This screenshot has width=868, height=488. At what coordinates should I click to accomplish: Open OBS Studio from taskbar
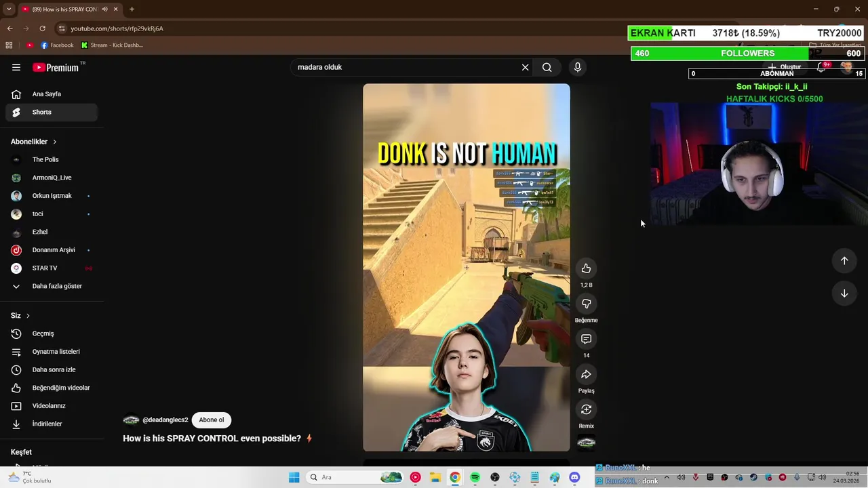click(494, 477)
